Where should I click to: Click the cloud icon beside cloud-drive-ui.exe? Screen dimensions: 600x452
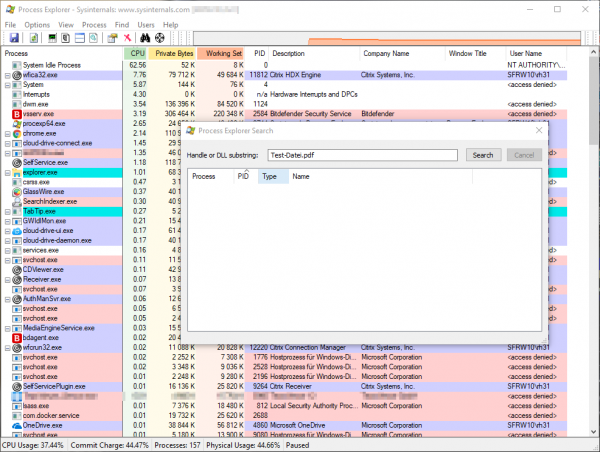(x=16, y=231)
